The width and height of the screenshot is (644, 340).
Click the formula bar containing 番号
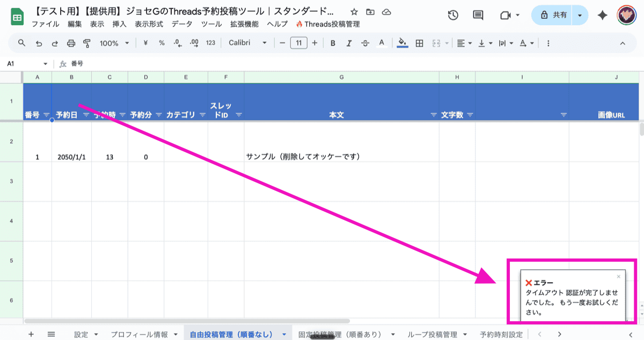point(354,64)
